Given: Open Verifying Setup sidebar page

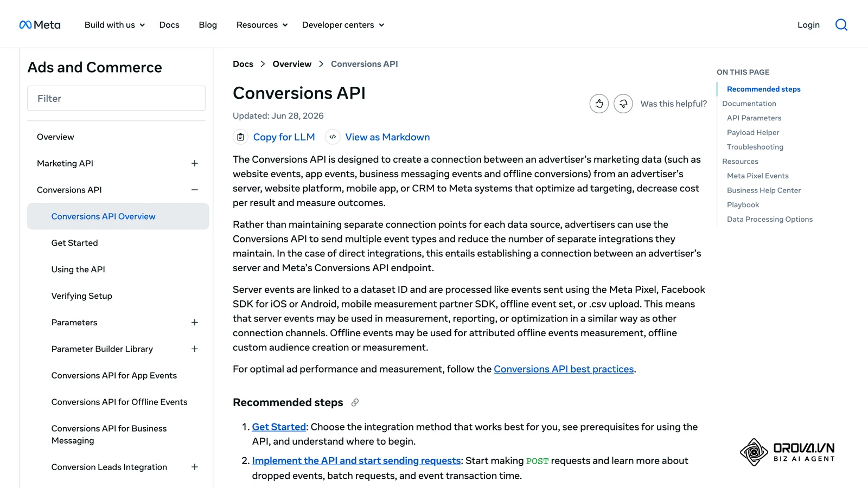Looking at the screenshot, I should click(82, 296).
